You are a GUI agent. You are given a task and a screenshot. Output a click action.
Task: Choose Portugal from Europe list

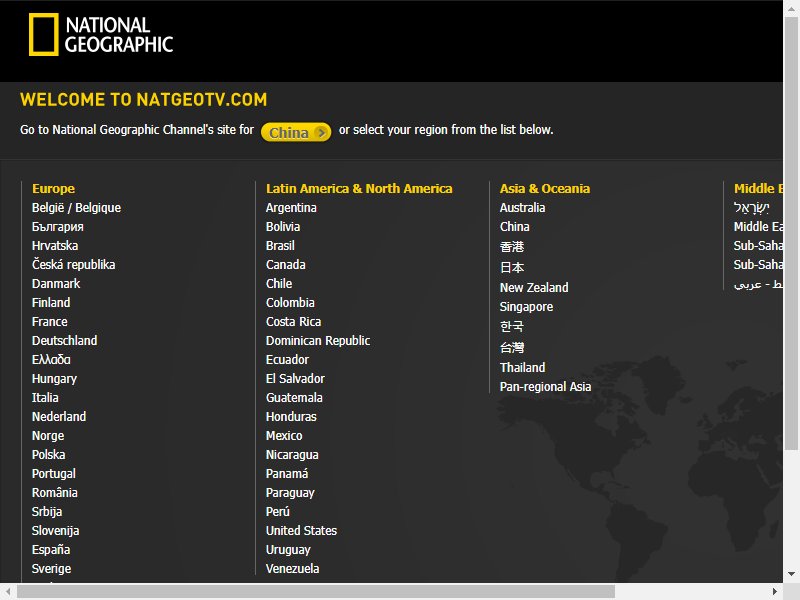click(54, 473)
